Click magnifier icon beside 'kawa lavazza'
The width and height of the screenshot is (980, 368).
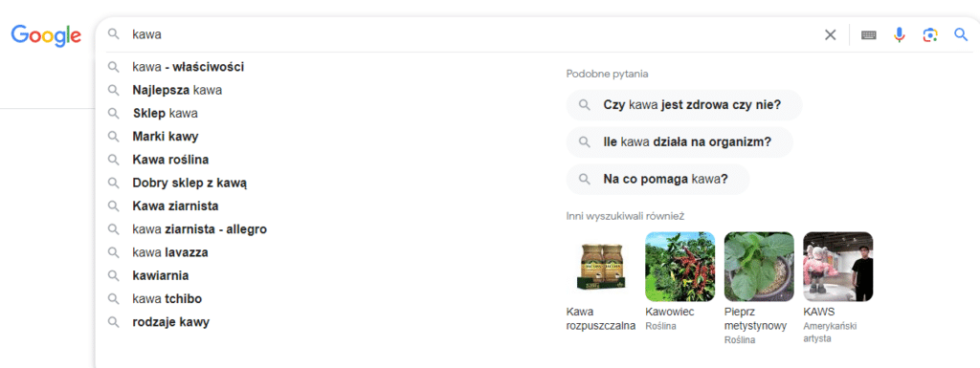click(x=113, y=252)
